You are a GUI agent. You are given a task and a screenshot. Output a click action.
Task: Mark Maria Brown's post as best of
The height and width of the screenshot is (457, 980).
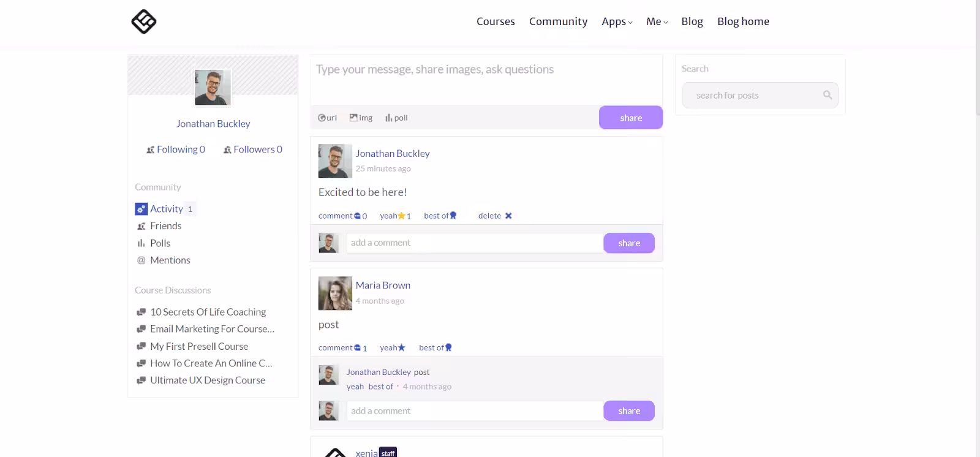(x=435, y=347)
